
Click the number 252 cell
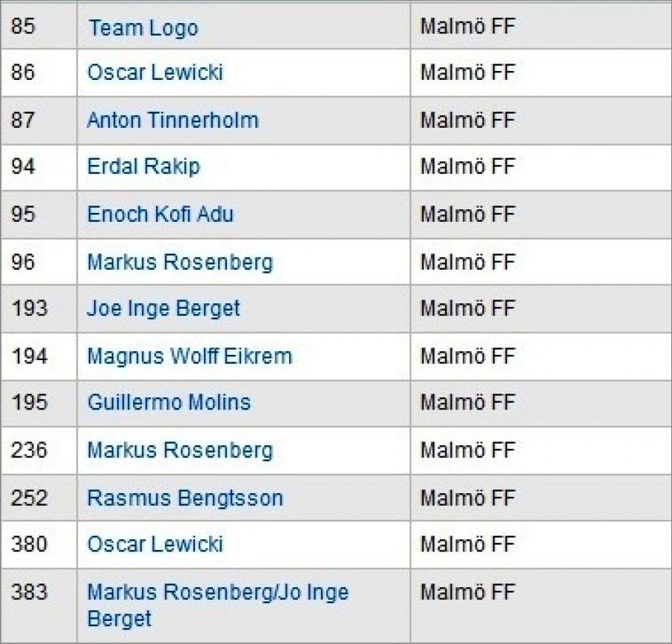pyautogui.click(x=29, y=497)
